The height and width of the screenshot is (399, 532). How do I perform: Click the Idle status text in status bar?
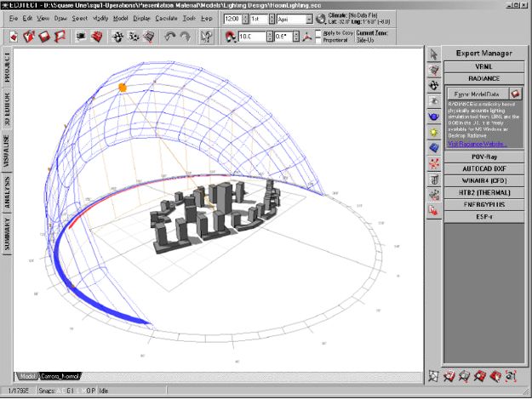tap(104, 390)
